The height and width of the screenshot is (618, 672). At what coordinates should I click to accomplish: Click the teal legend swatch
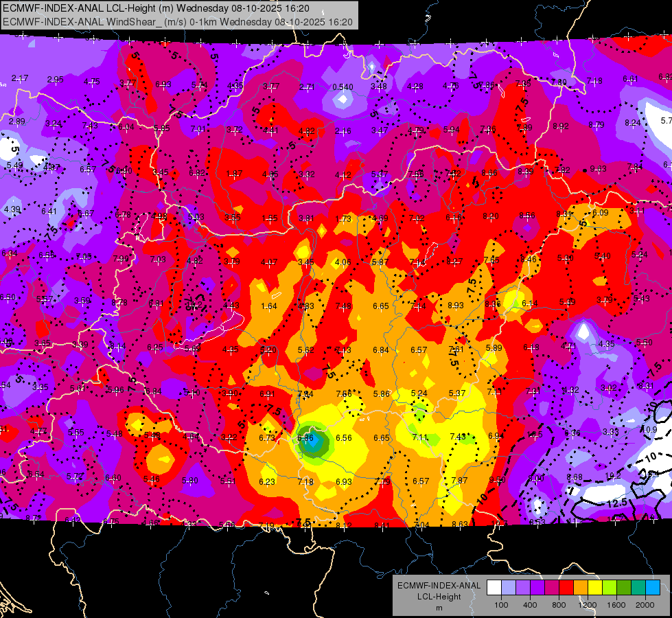coord(638,588)
